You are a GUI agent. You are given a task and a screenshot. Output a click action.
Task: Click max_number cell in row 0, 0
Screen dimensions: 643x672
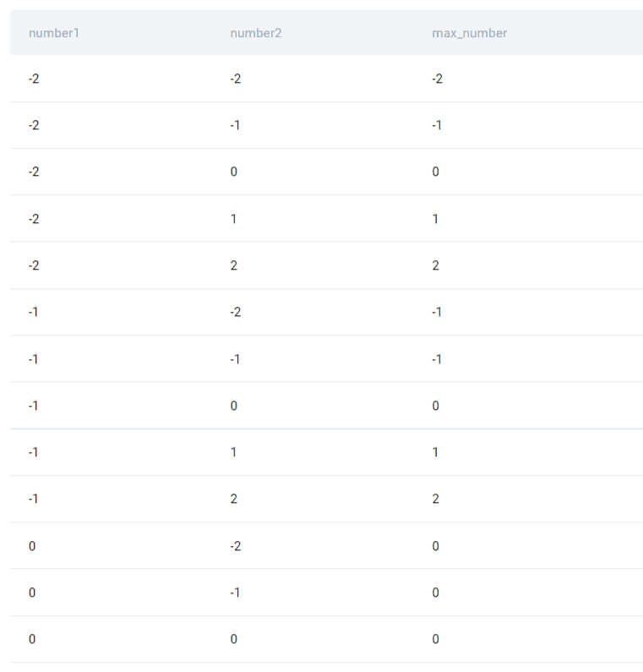pyautogui.click(x=436, y=639)
